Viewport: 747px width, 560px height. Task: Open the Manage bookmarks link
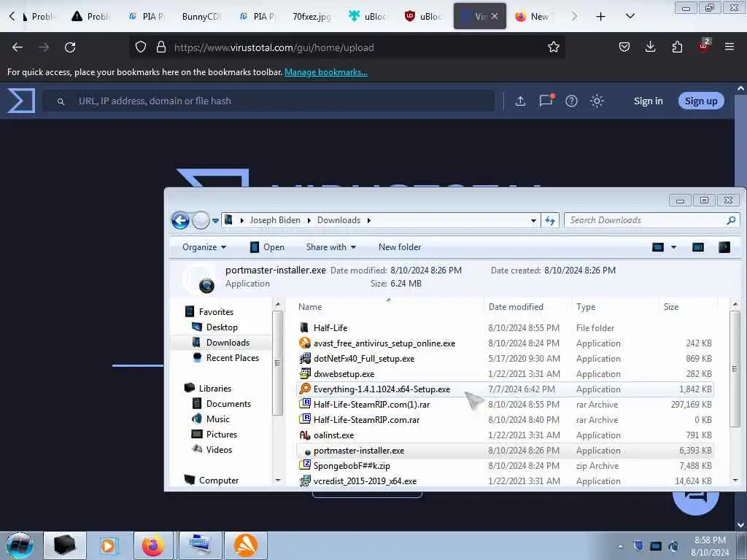[x=326, y=72]
